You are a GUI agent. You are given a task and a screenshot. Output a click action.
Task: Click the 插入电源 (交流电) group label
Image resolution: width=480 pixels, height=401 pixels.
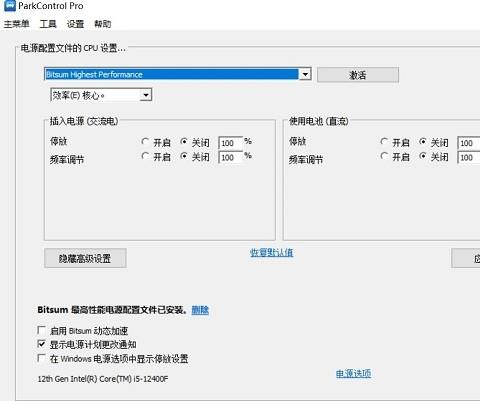point(84,121)
